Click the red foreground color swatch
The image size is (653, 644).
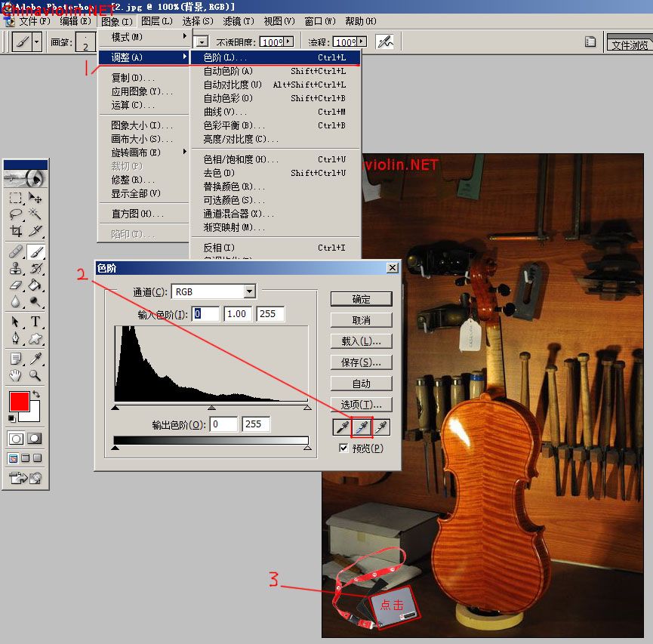(19, 401)
